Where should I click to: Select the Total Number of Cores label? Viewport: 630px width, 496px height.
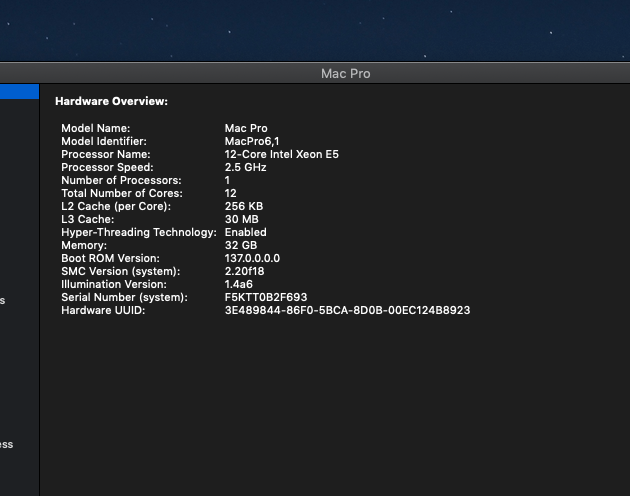click(x=122, y=193)
